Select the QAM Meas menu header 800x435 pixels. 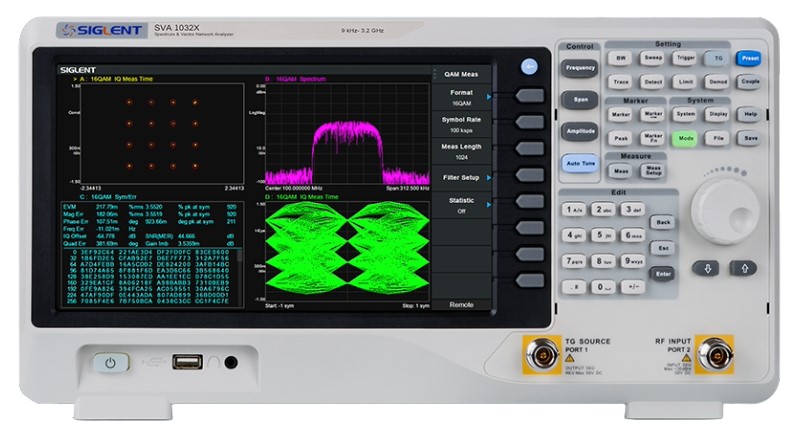(461, 73)
